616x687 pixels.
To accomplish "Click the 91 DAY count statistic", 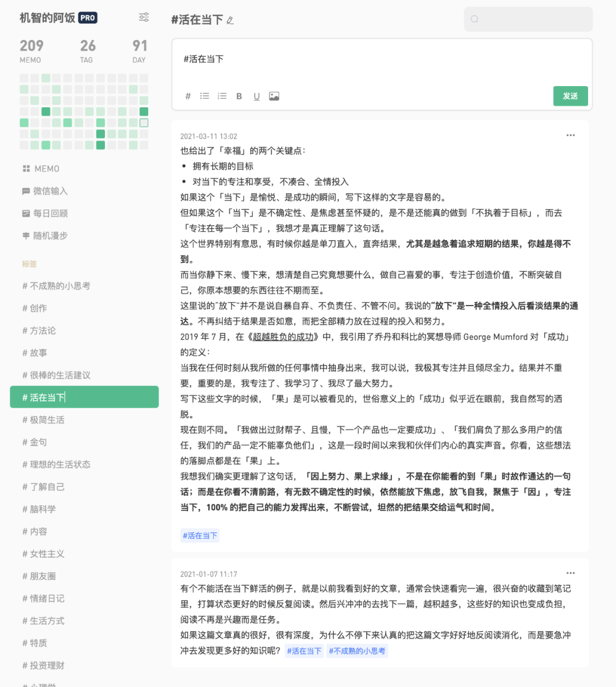I will pos(140,50).
